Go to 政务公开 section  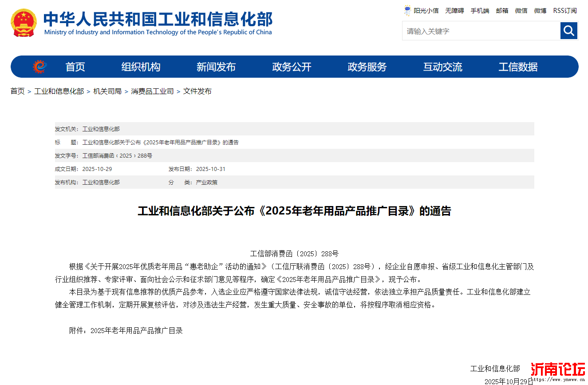292,67
